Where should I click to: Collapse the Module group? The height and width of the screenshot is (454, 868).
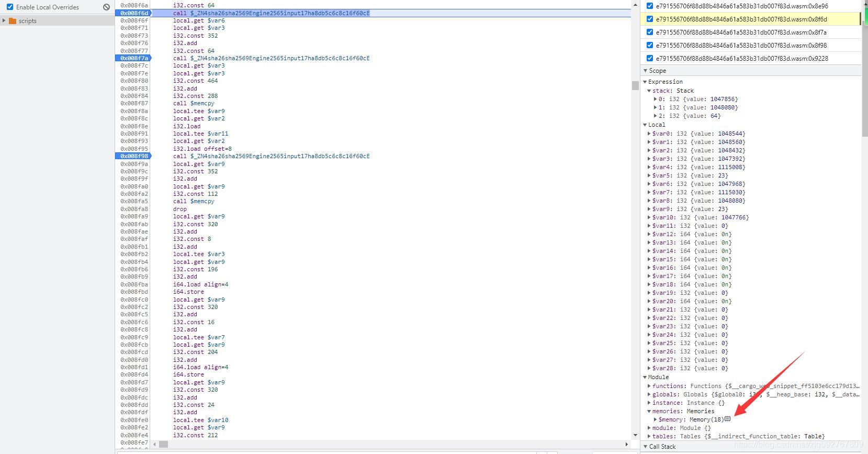point(645,377)
